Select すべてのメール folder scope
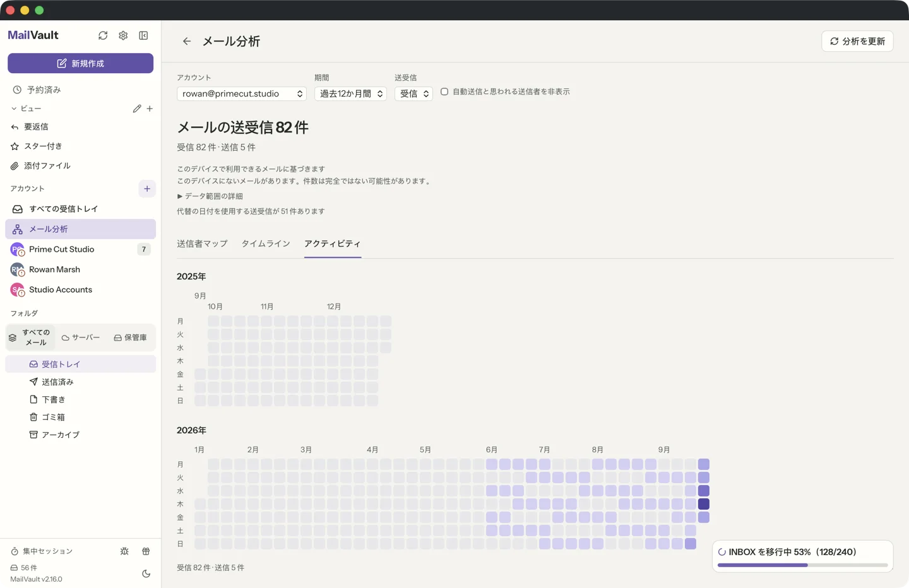Screen dimensions: 909x588 click(30, 338)
